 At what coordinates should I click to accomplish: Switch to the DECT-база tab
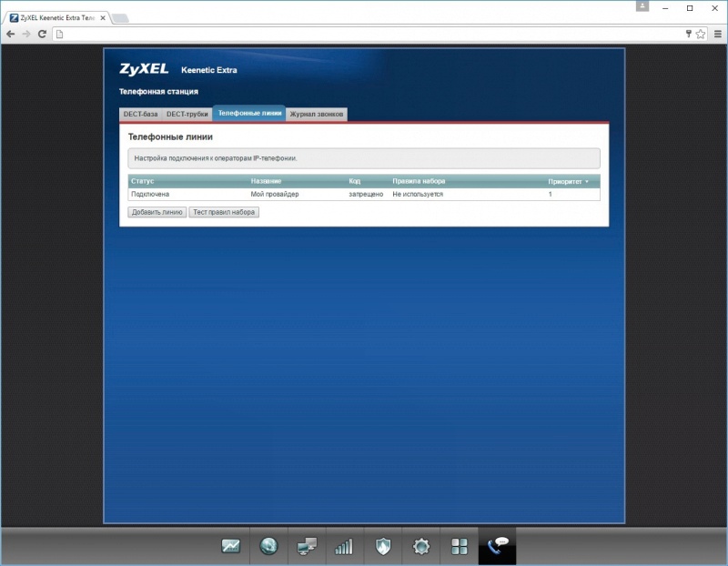pos(140,114)
